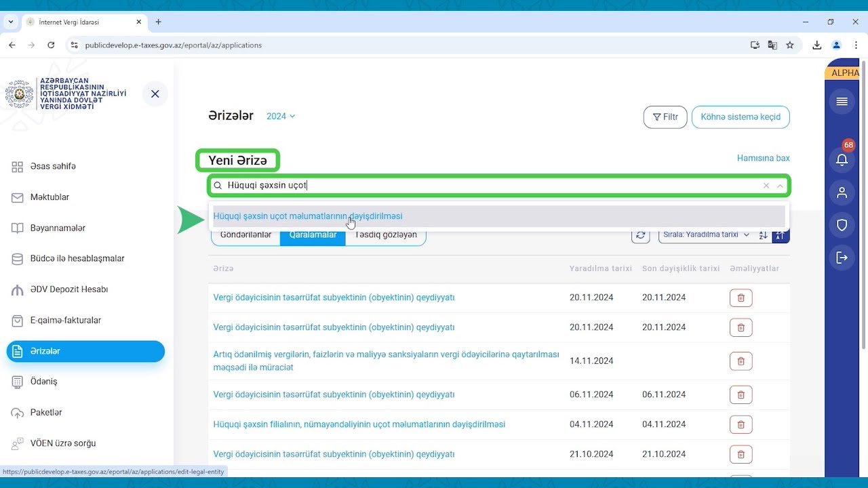Delete the first 20.11.2024 draft application
Viewport: 868px width, 488px height.
(741, 298)
